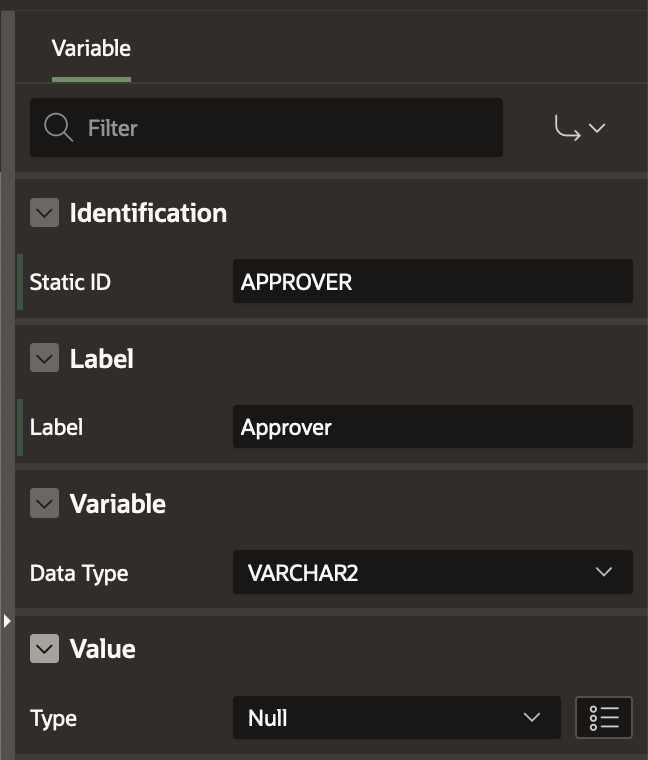This screenshot has height=760, width=648.
Task: Click the Data Type property label
Action: tap(79, 573)
